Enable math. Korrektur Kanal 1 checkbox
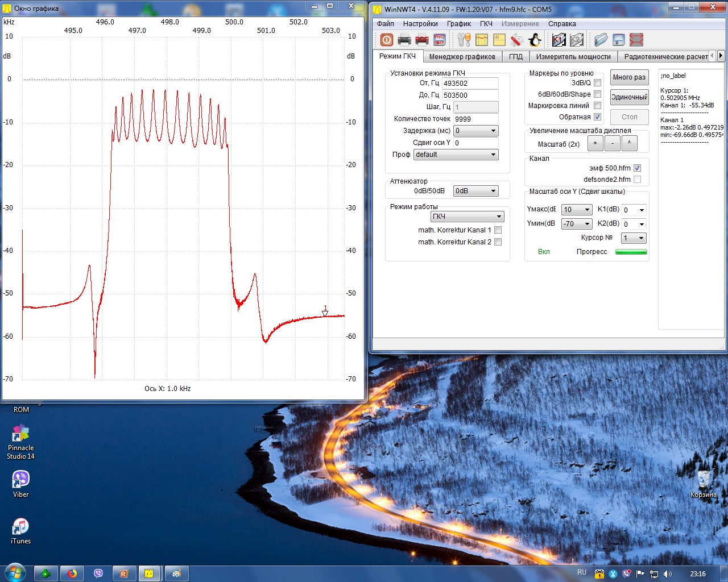 498,230
